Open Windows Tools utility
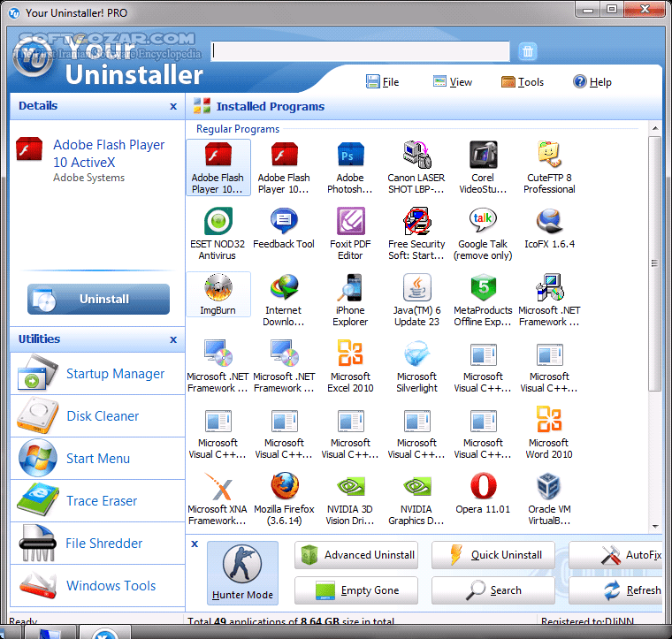The image size is (672, 639). (98, 585)
